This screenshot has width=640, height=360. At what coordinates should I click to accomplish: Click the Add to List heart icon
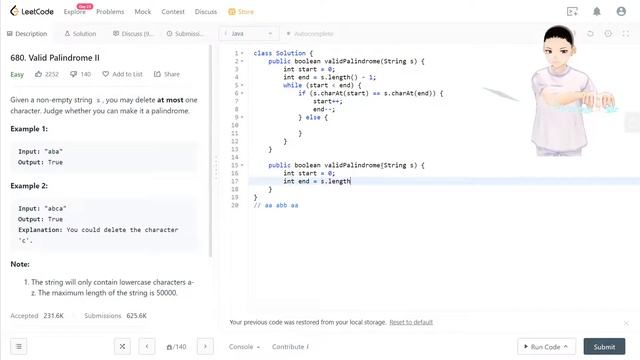click(105, 74)
